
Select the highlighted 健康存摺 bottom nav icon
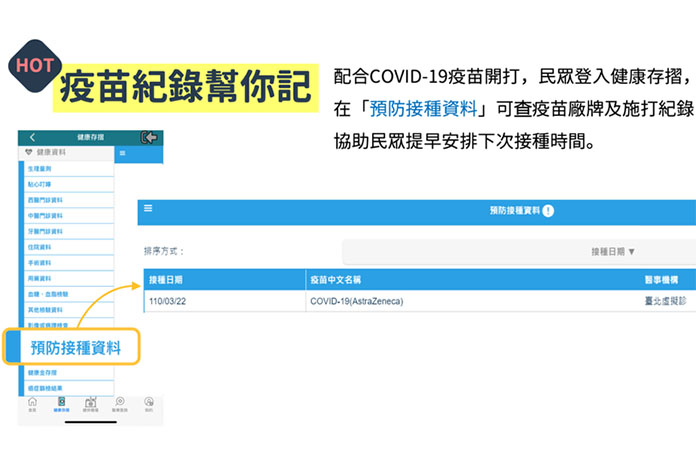coord(61,404)
